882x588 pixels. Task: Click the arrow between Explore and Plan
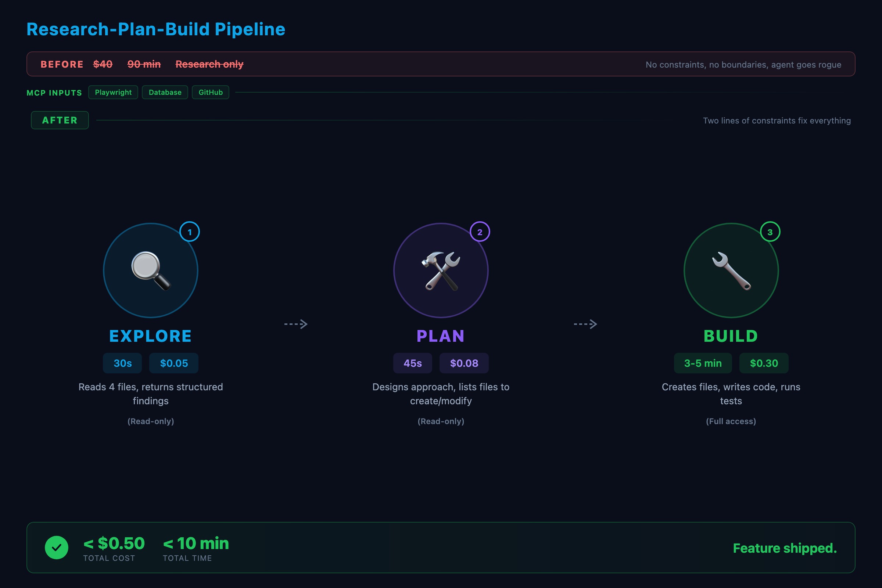click(x=296, y=324)
